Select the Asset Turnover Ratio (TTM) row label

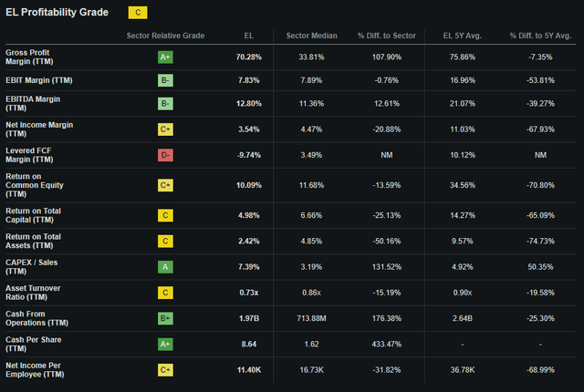pos(33,293)
